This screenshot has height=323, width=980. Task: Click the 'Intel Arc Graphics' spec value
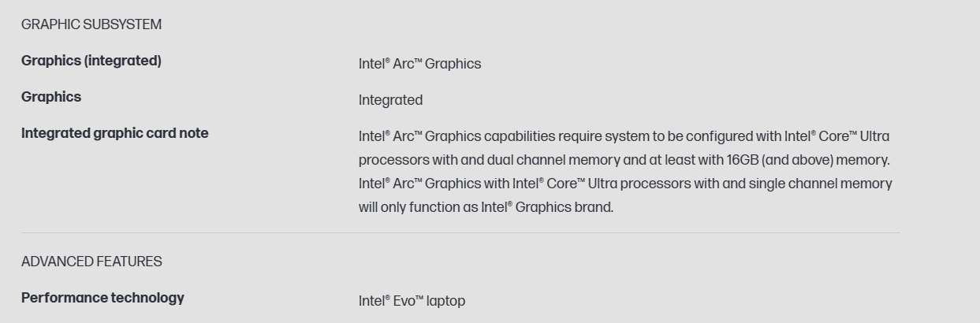pos(419,64)
